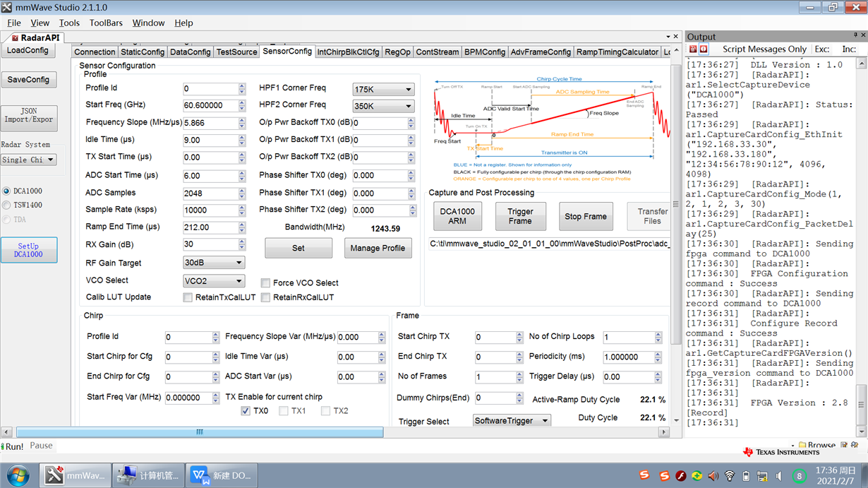Click the clear output icon in Output panel

(693, 49)
